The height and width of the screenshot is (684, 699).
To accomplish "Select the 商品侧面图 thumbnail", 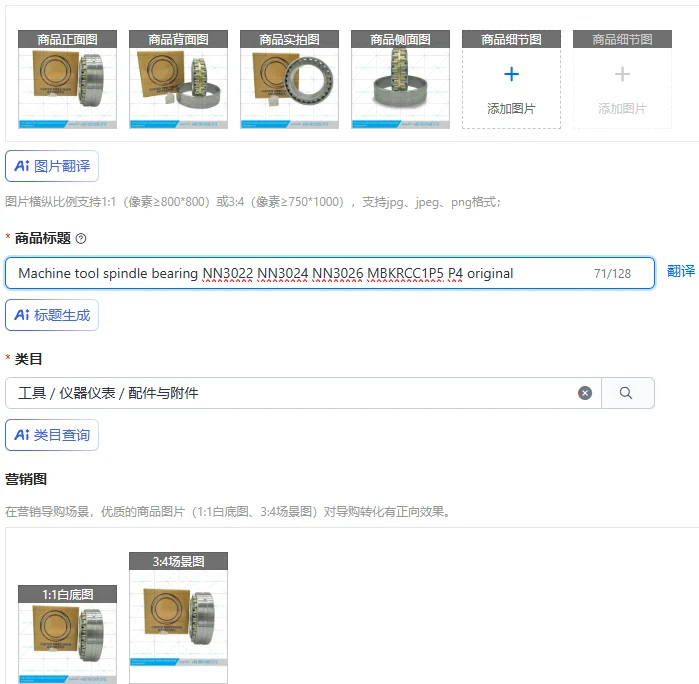I will 400,79.
